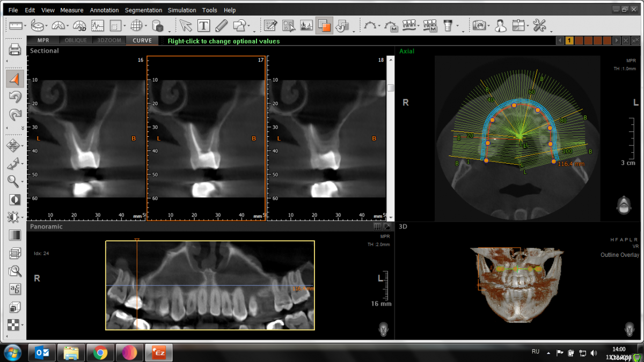This screenshot has height=362, width=644.
Task: Expand the ruler tool dropdown arrow
Action: click(x=26, y=26)
